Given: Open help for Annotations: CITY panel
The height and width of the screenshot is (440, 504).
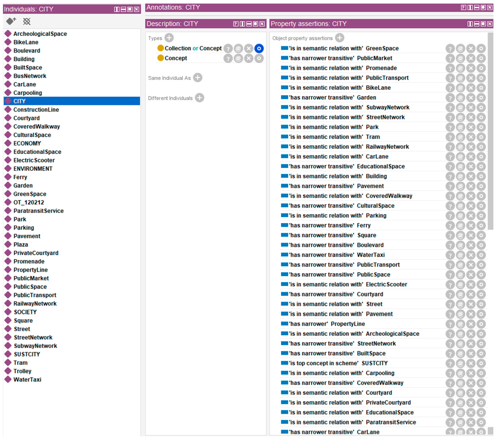Looking at the screenshot, I should tap(463, 8).
